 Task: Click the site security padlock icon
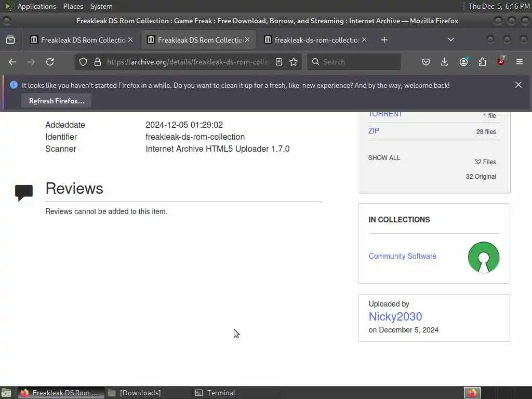point(98,62)
